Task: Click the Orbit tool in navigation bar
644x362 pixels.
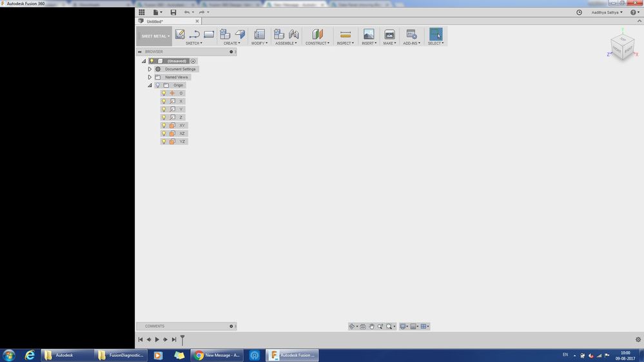Action: 351,327
